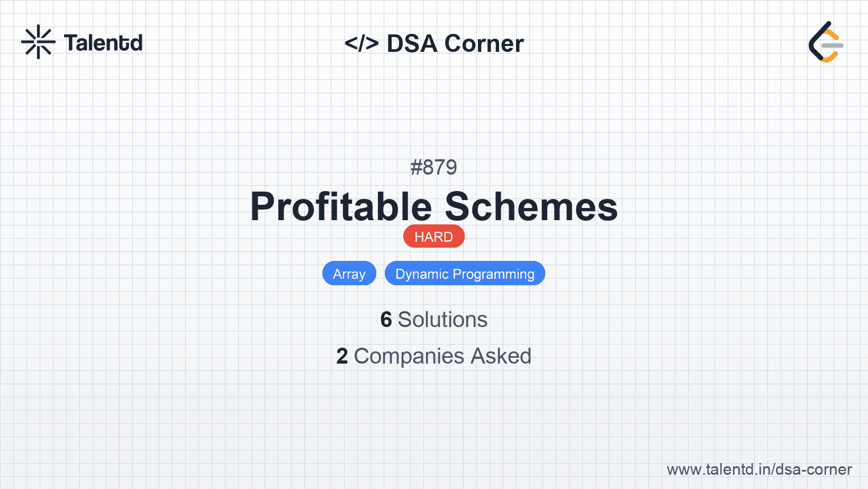Screen dimensions: 868x489
Task: Open the Profitable Schemes problem title
Action: tap(433, 206)
